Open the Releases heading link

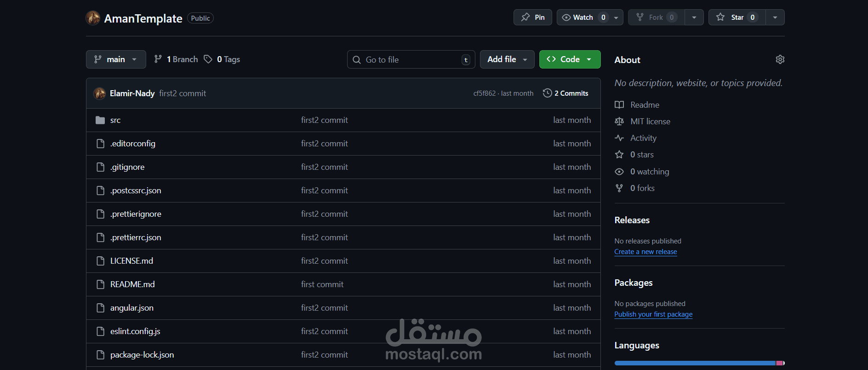click(632, 220)
